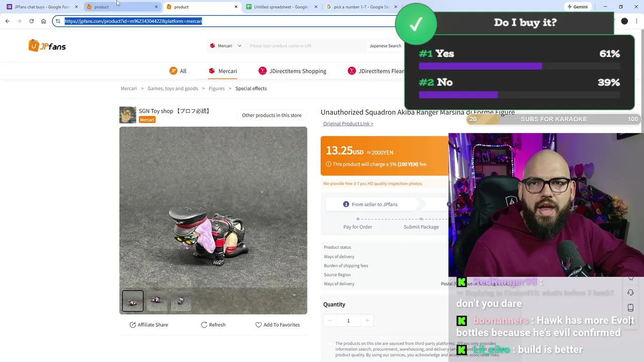Click the From seller to JPfans step
This screenshot has width=644, height=362.
point(370,204)
